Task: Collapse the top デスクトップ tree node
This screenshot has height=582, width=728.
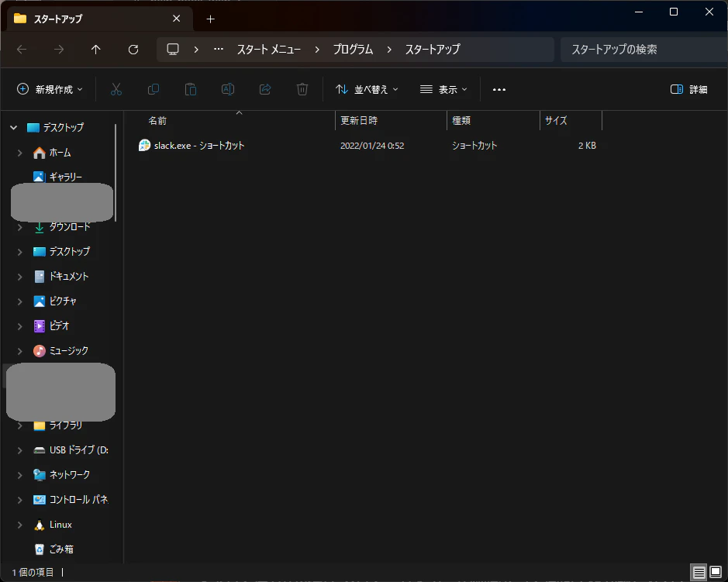Action: point(13,127)
